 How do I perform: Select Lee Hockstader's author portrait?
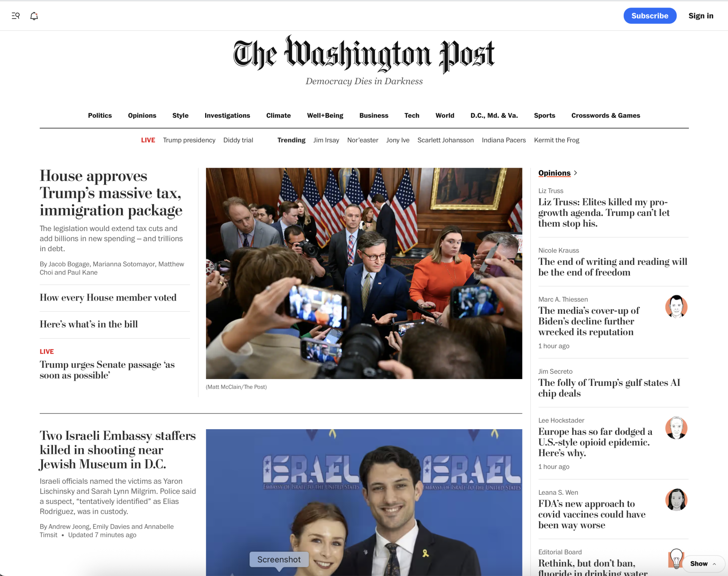676,428
